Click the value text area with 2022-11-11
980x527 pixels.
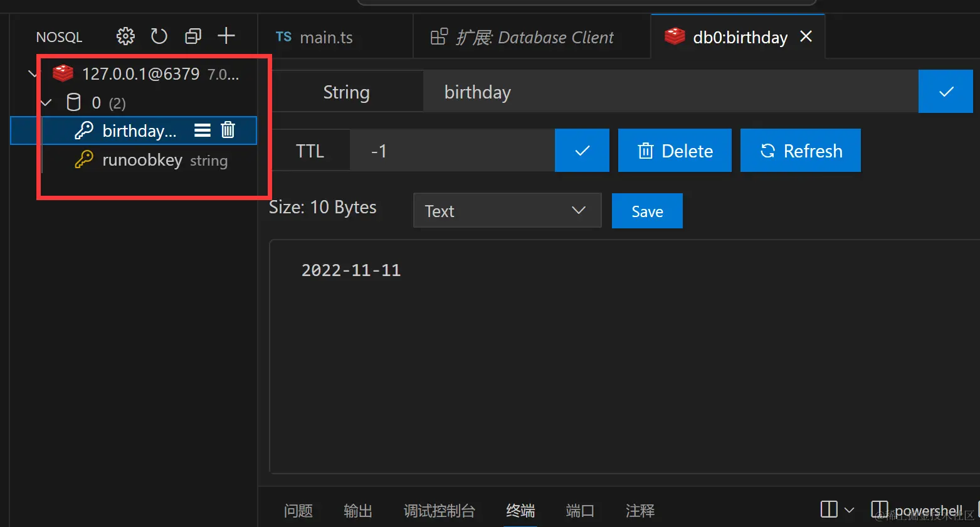[624, 356]
